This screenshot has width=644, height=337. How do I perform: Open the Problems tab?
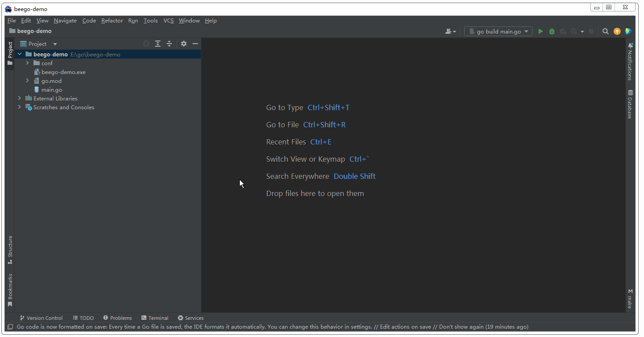pyautogui.click(x=118, y=318)
